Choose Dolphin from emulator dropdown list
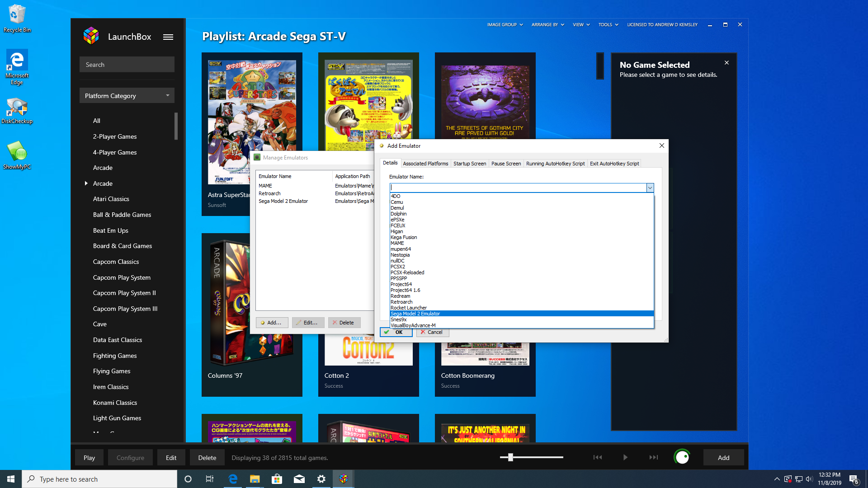Screen dimensions: 868x488 tap(522, 214)
